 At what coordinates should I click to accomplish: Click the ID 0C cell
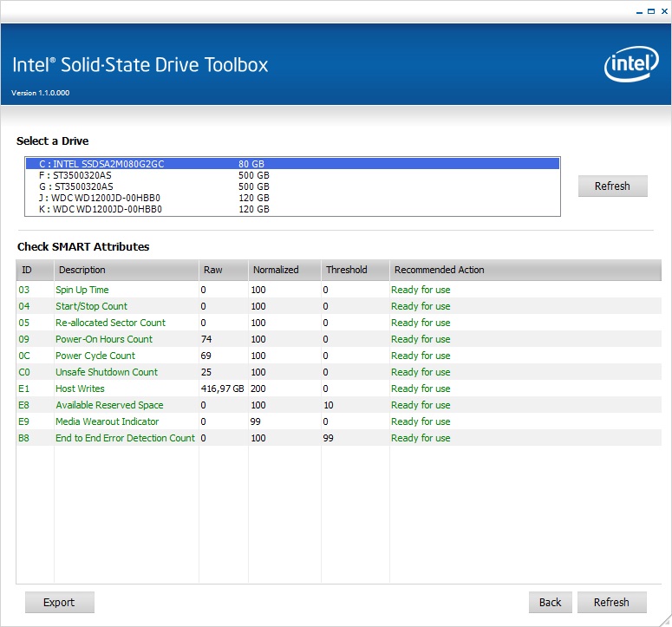click(24, 356)
